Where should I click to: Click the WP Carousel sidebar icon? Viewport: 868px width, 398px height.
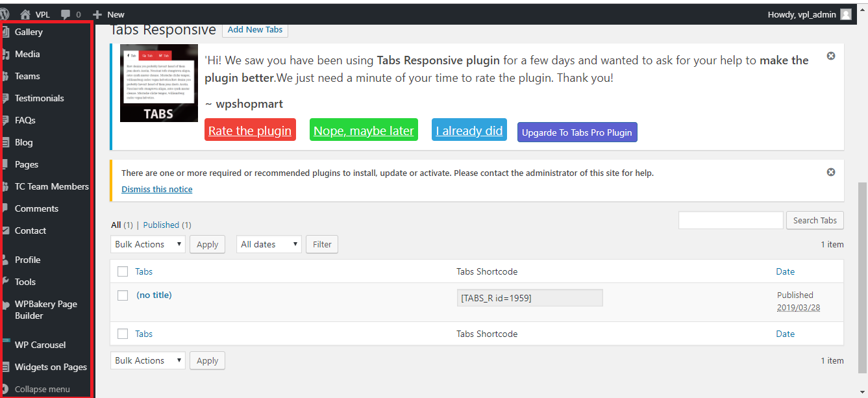pyautogui.click(x=6, y=340)
